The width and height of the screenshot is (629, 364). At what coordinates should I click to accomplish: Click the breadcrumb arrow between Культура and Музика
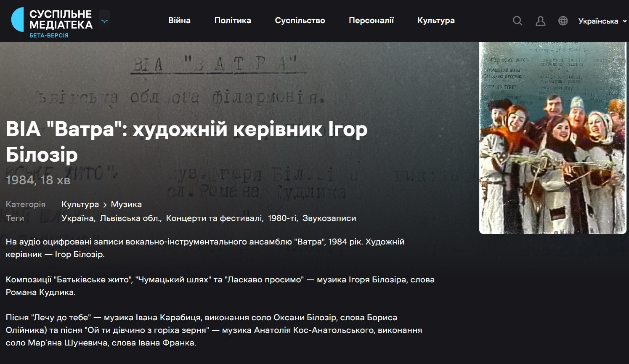tap(105, 205)
